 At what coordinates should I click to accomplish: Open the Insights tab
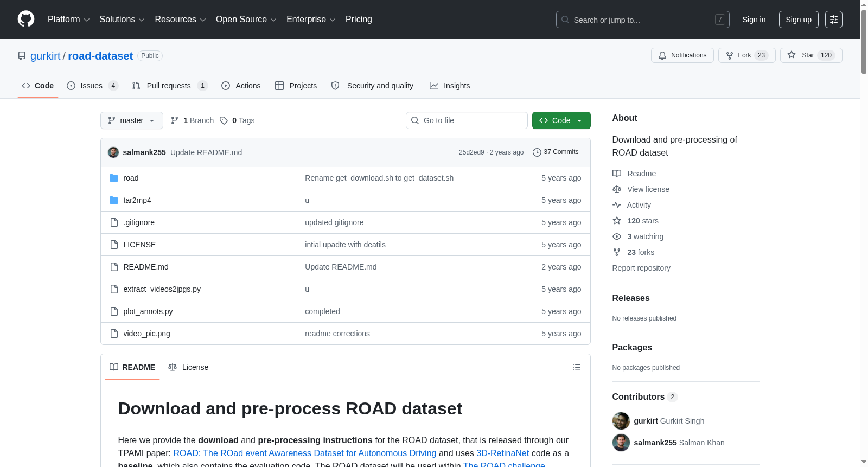pos(450,86)
